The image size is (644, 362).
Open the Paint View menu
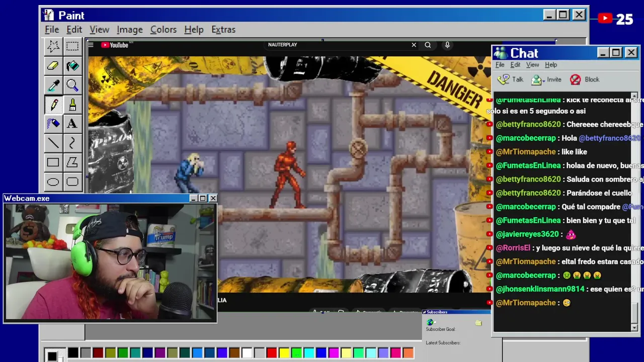[99, 30]
